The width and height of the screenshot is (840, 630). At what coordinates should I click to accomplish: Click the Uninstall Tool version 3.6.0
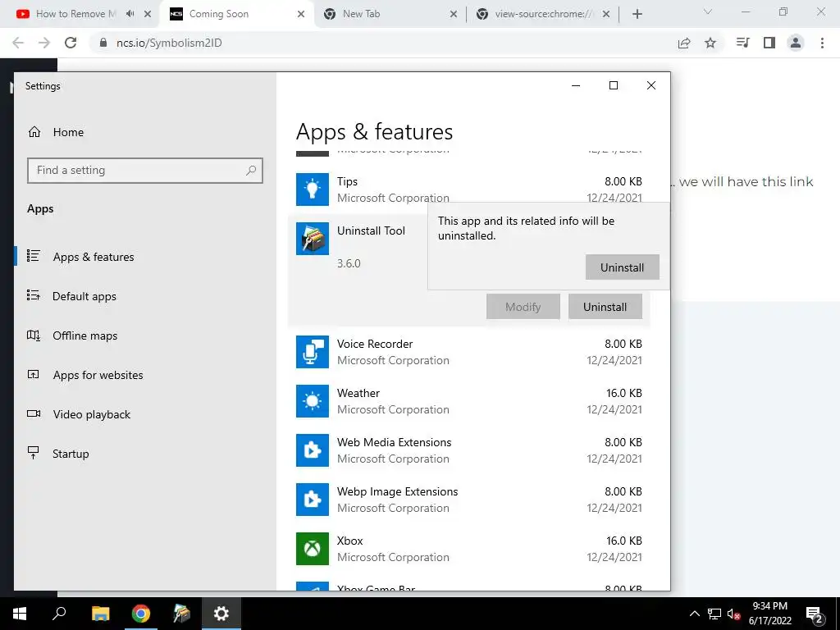point(349,263)
